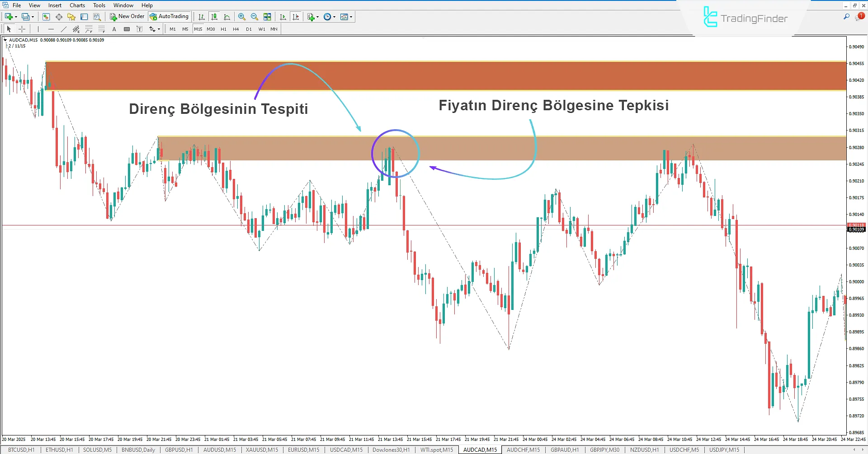
Task: Click the dark orange upper resistance zone
Action: (445, 76)
